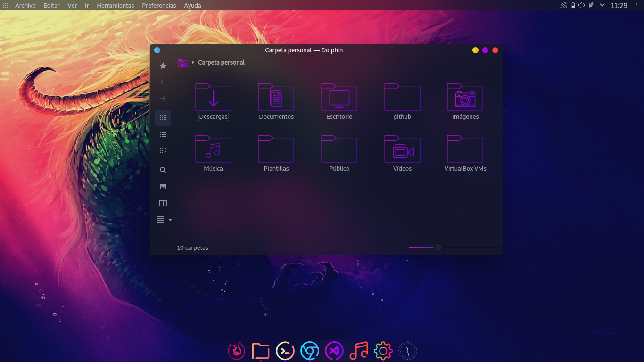
Task: Toggle image previews icon
Action: (163, 187)
